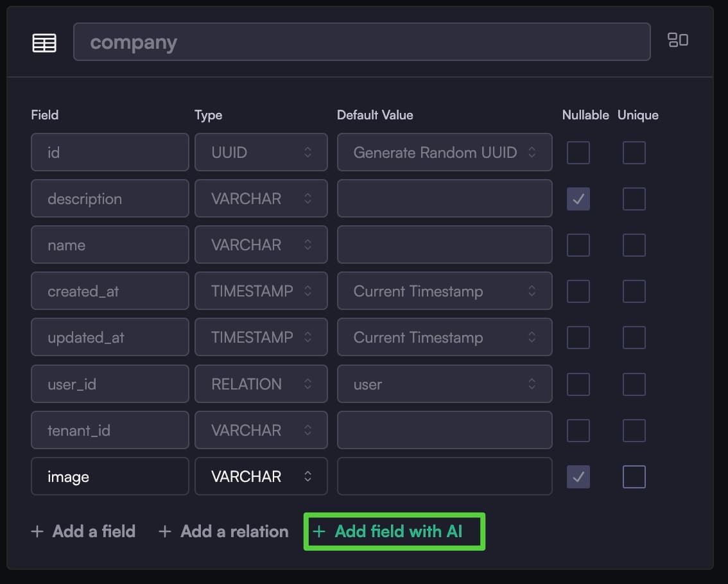The image size is (728, 584).
Task: Click the plus icon of Add a relation
Action: (x=165, y=531)
